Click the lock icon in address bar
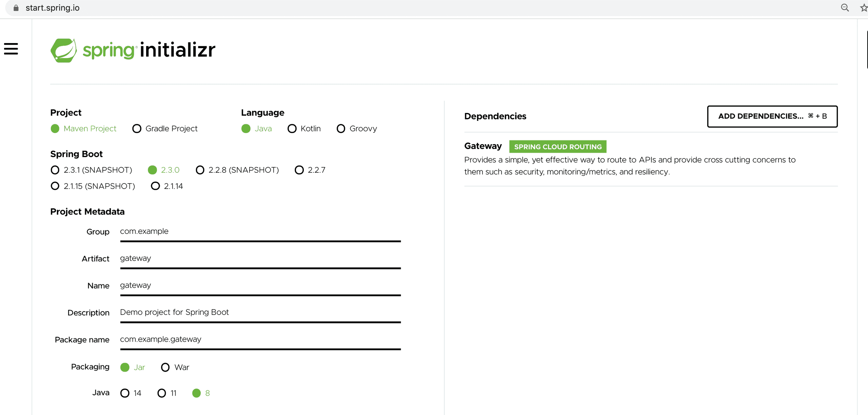The image size is (868, 415). pyautogui.click(x=16, y=8)
